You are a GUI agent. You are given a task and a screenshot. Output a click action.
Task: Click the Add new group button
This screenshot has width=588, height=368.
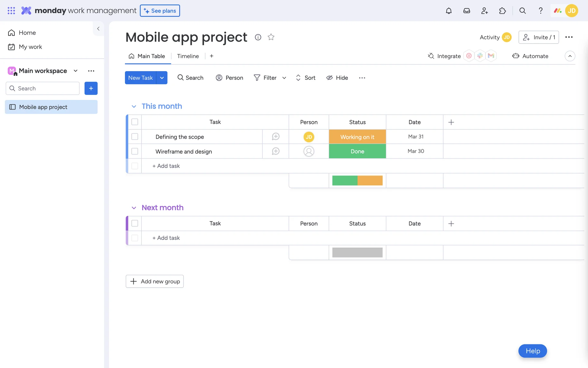(x=155, y=281)
